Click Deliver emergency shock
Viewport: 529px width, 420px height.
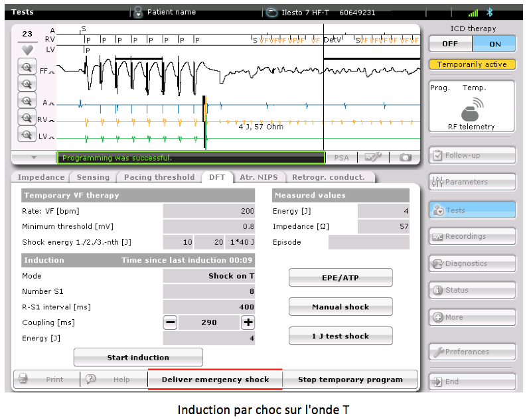pos(215,380)
